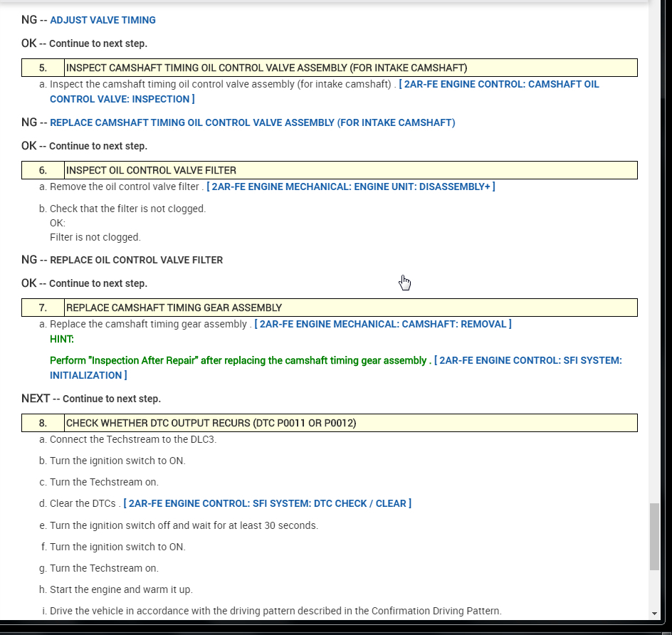Select REPLACE CAMSHAFT TIMING GEAR ASSEMBLY heading
The width and height of the screenshot is (672, 635).
[x=174, y=308]
